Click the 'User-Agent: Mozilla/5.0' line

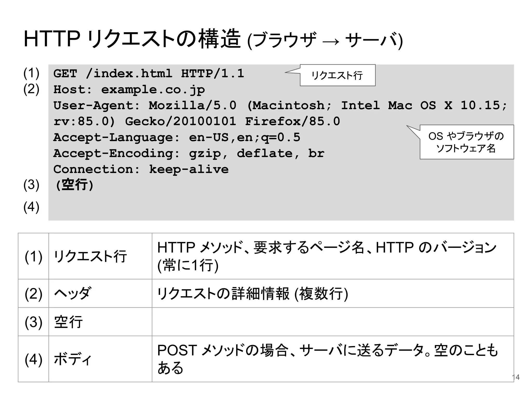(x=280, y=105)
